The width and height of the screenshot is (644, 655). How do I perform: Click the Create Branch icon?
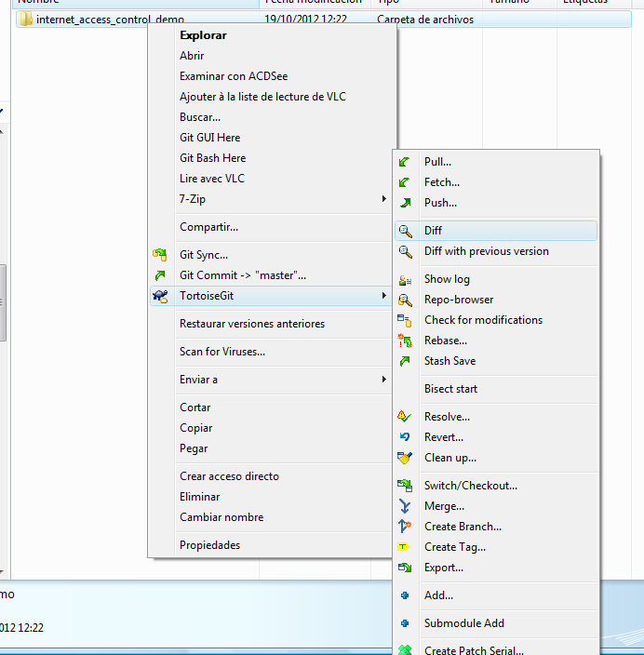[405, 527]
